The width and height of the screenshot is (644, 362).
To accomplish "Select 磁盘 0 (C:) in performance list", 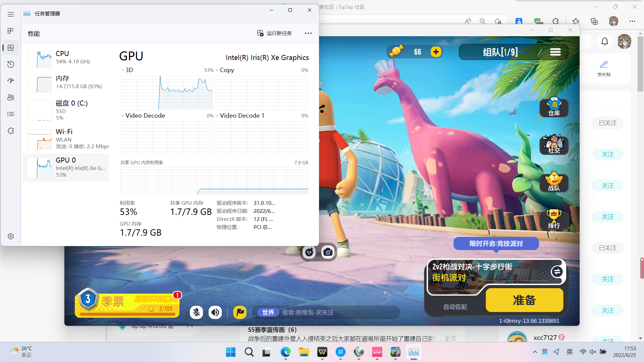I will coord(66,110).
